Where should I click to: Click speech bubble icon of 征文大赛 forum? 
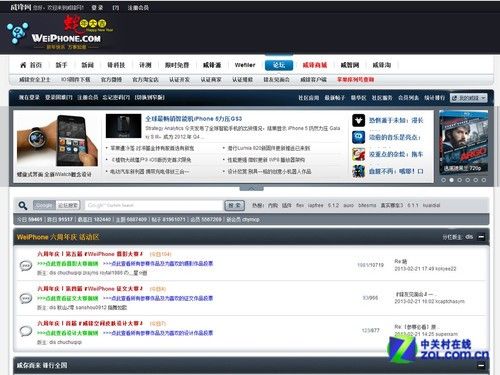pos(26,298)
